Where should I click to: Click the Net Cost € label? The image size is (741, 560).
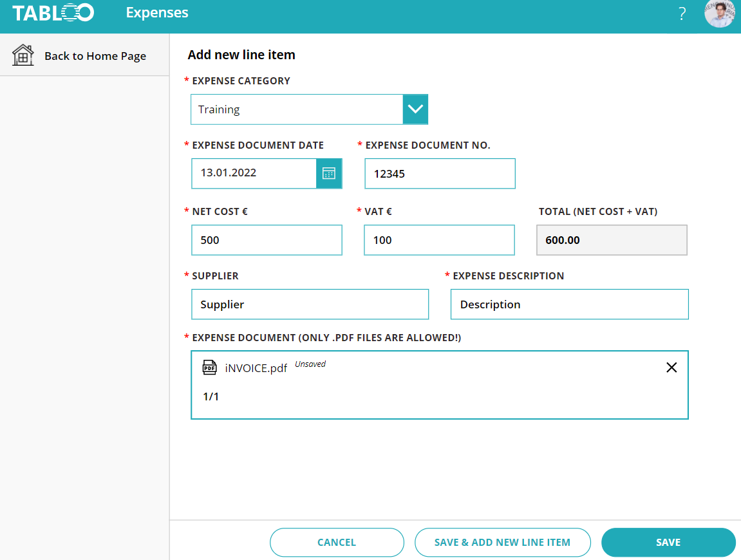point(220,212)
